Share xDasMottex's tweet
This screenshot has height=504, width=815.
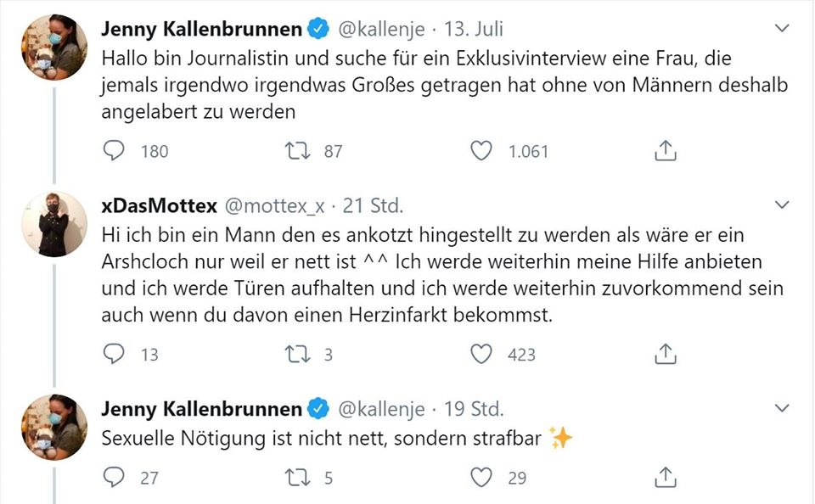coord(666,354)
